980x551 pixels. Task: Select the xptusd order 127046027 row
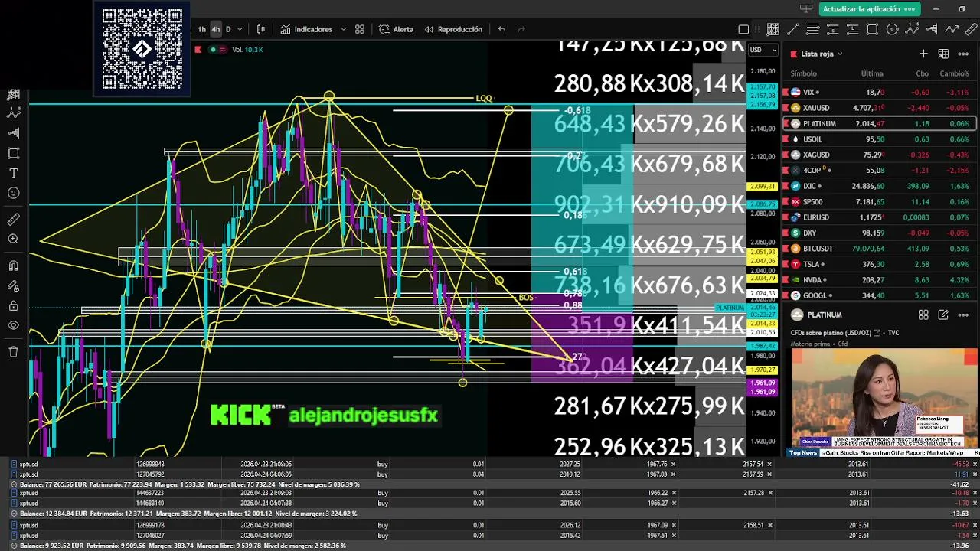pos(490,535)
